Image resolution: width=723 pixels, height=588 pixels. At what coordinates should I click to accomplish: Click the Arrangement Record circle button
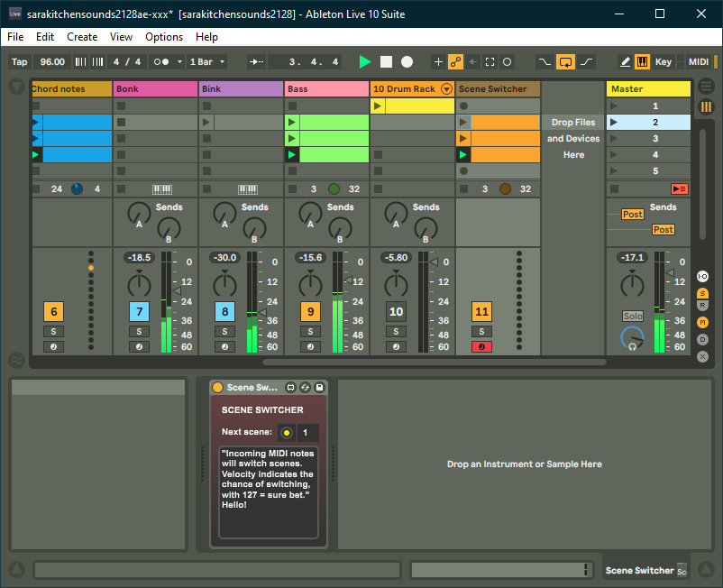click(407, 62)
